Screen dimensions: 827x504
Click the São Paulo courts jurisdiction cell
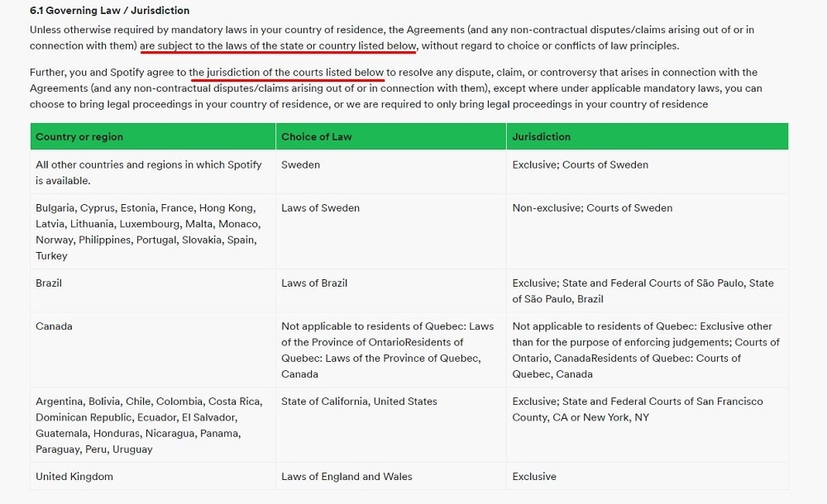tap(648, 291)
